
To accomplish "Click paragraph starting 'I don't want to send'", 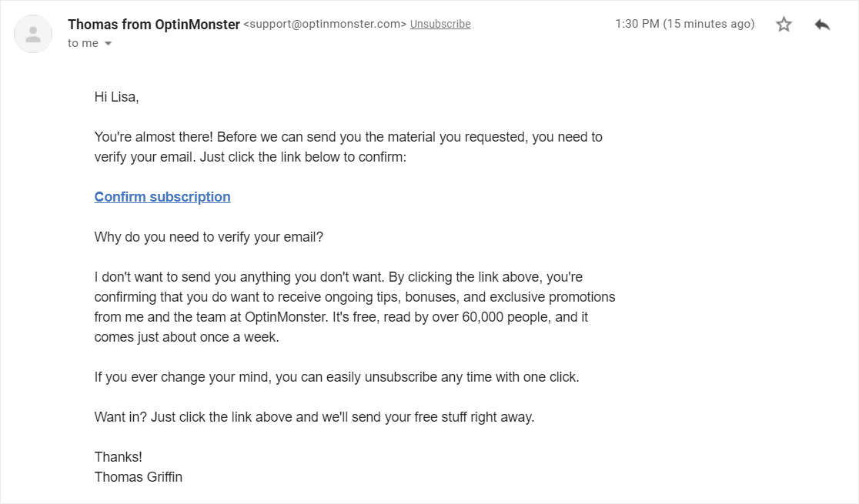I will coord(355,307).
